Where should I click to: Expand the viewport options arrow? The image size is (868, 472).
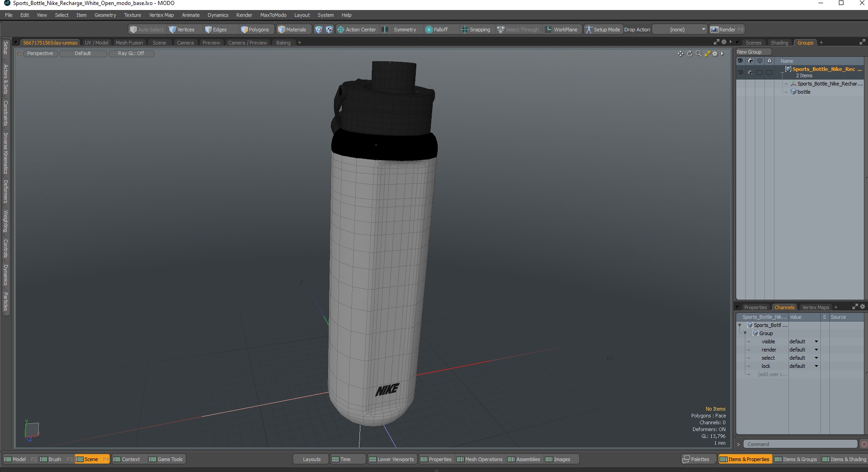click(x=722, y=54)
